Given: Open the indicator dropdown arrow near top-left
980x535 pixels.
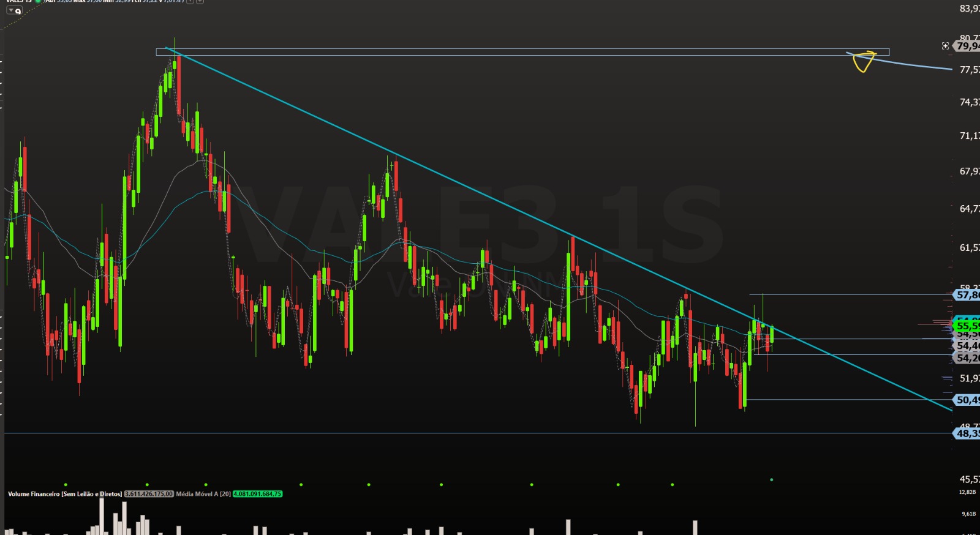Looking at the screenshot, I should click(11, 10).
